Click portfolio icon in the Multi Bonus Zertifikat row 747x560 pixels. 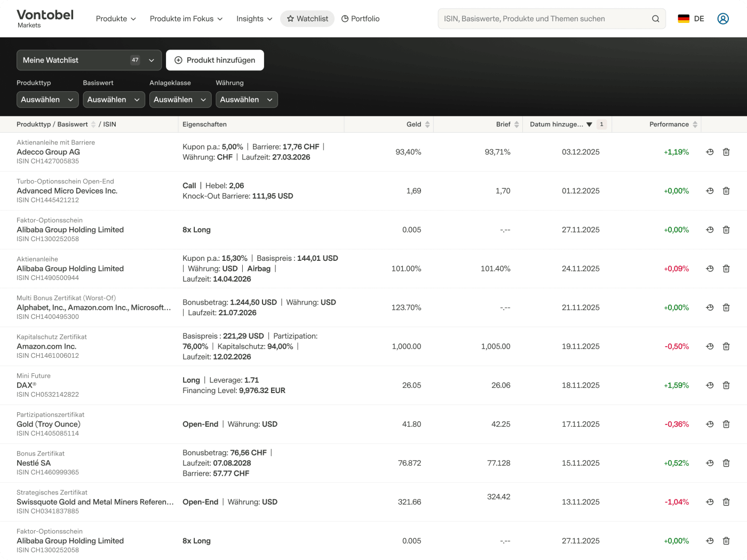pos(710,308)
